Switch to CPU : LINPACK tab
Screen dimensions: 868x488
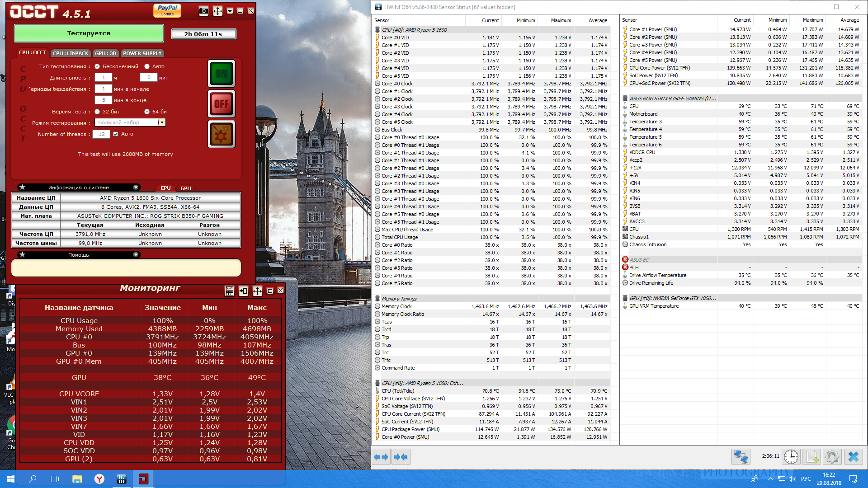(71, 53)
